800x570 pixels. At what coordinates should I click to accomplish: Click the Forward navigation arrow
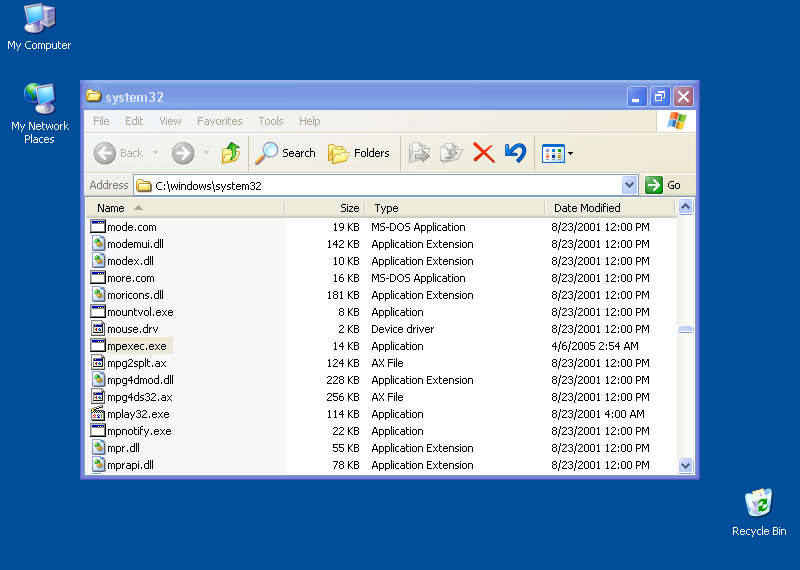point(183,153)
